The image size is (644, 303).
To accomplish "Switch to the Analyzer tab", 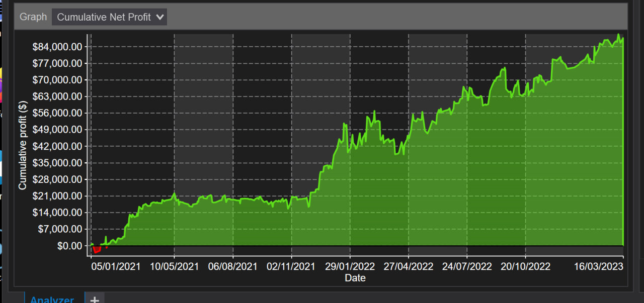I will (52, 299).
